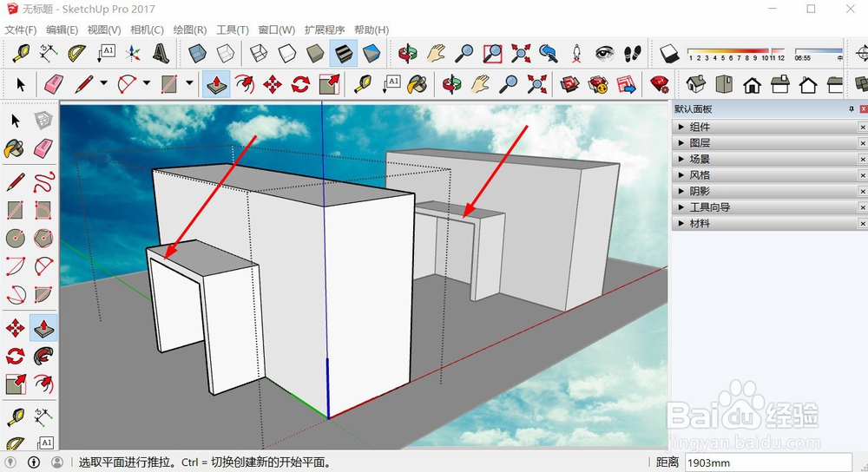Image resolution: width=868 pixels, height=472 pixels.
Task: Activate the Look Around eye tool
Action: coord(604,53)
